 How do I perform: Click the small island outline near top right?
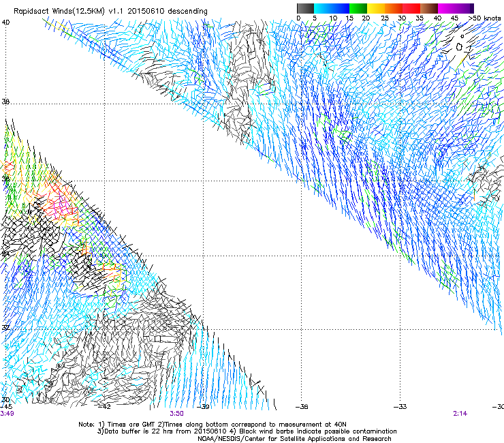(459, 47)
